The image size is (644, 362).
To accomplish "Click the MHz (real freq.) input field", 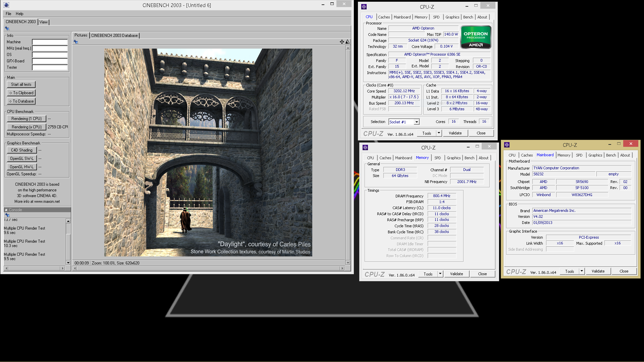I will pyautogui.click(x=50, y=48).
